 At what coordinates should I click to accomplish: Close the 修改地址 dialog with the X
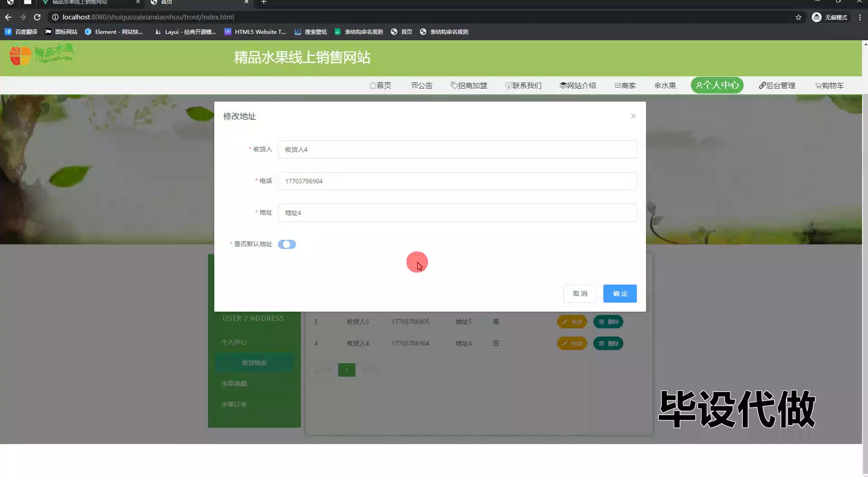point(633,116)
